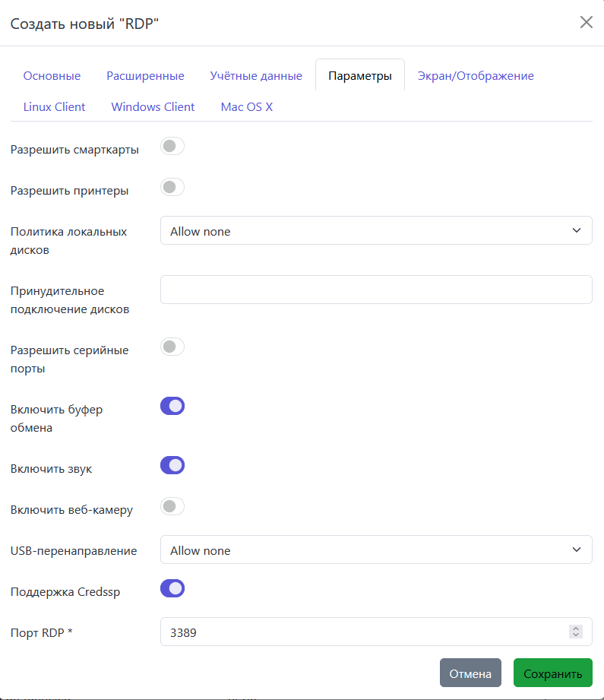Expand USB-перенаправление dropdown
This screenshot has width=604, height=700.
click(376, 550)
